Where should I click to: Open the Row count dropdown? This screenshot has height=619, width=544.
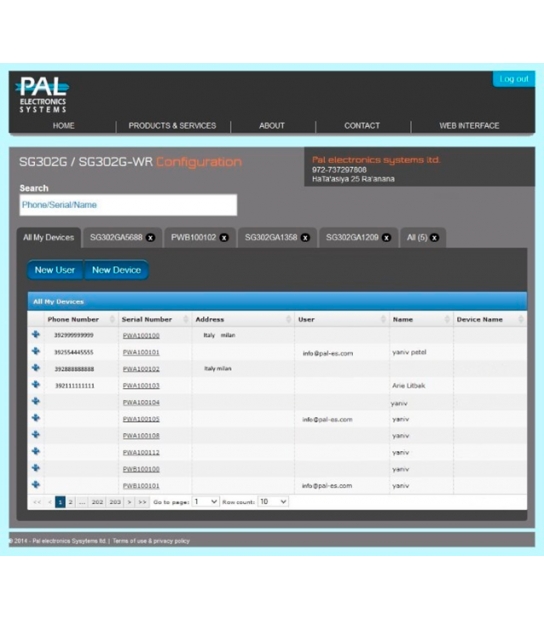tap(273, 502)
